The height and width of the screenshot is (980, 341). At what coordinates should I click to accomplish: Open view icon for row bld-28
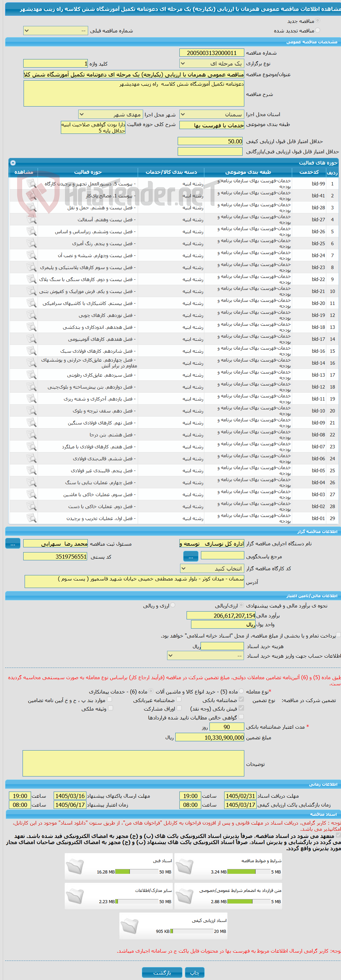31,208
